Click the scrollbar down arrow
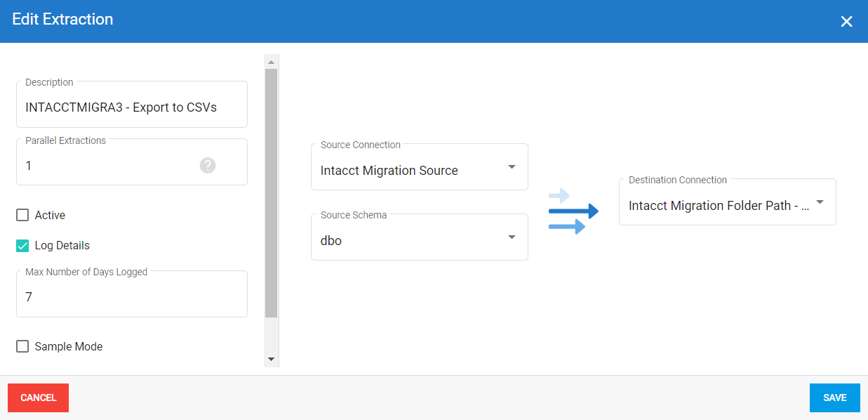 (x=271, y=359)
